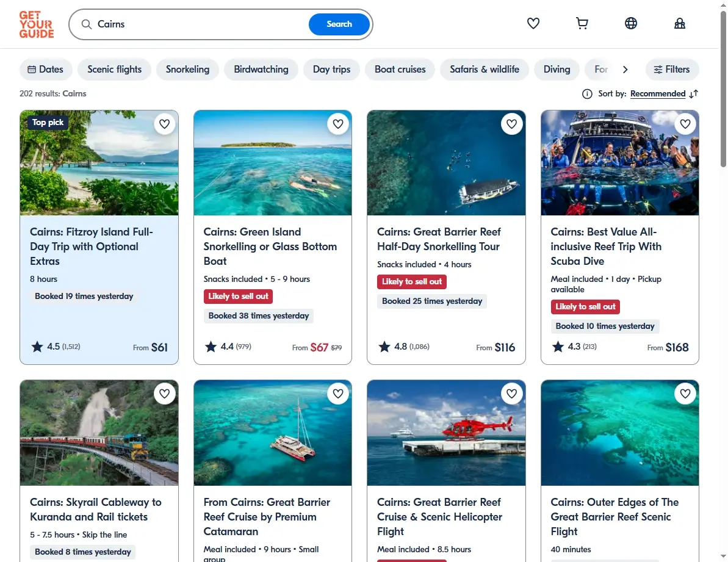The width and height of the screenshot is (728, 562).
Task: Open the Filters panel
Action: tap(672, 69)
